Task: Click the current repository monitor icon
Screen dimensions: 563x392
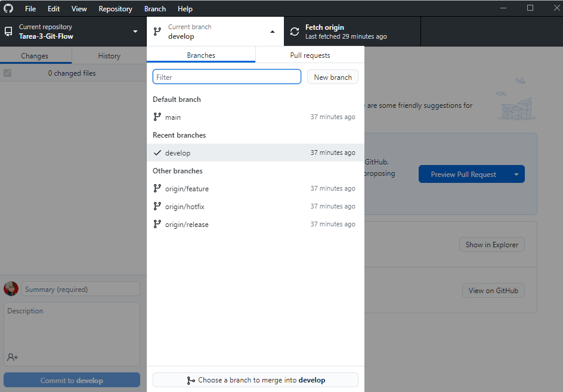Action: (8, 32)
